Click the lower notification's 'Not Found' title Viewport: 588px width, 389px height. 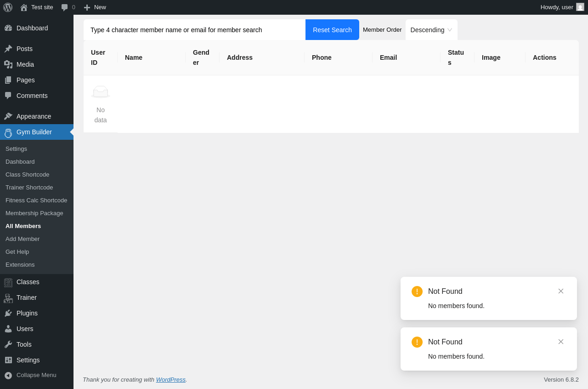click(x=445, y=342)
